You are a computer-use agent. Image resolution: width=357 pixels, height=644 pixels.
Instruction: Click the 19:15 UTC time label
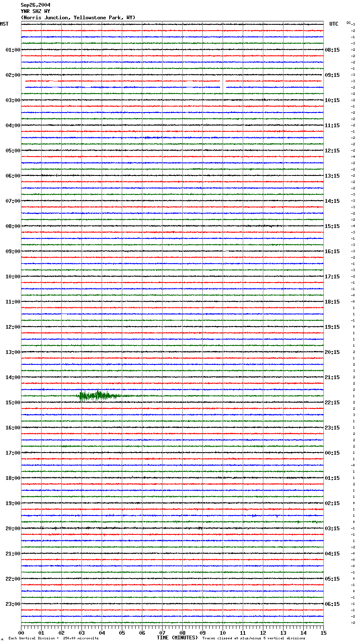(x=332, y=327)
